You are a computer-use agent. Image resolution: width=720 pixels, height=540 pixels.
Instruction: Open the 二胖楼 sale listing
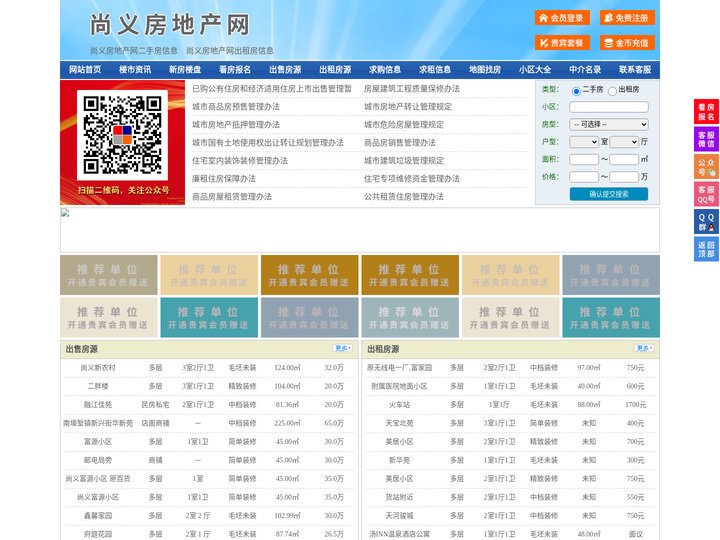[x=98, y=386]
